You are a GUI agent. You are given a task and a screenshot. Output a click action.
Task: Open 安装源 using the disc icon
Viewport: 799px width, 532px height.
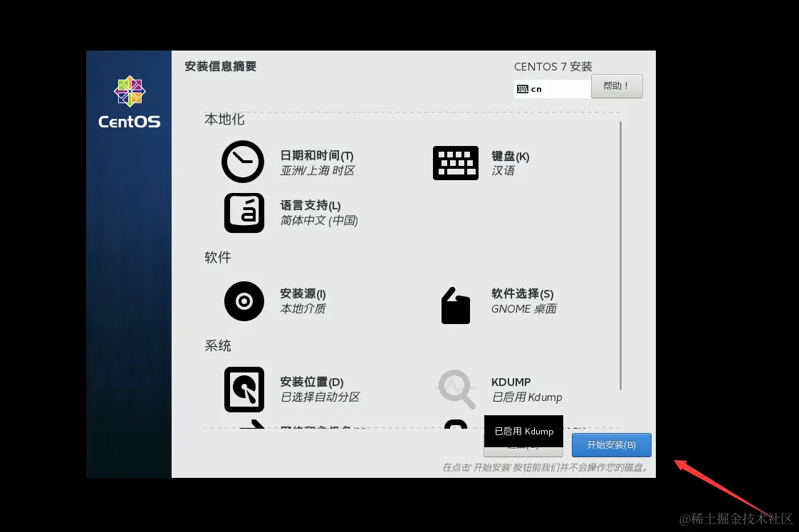[x=244, y=301]
